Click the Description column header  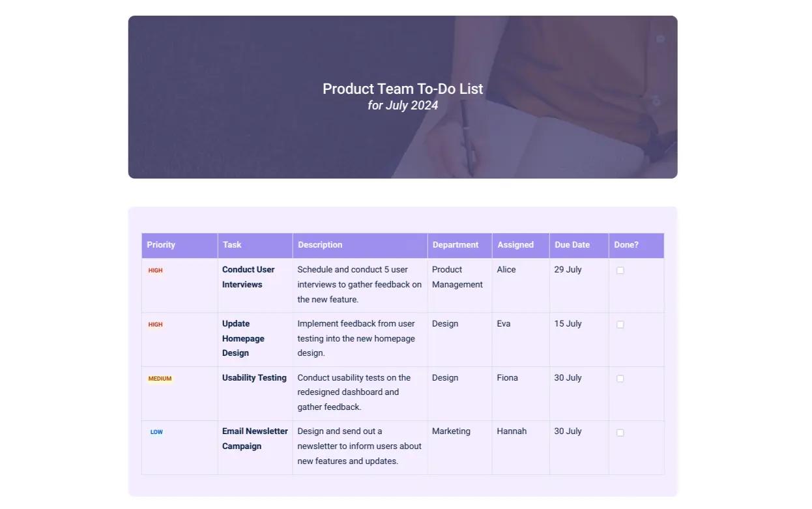tap(320, 245)
